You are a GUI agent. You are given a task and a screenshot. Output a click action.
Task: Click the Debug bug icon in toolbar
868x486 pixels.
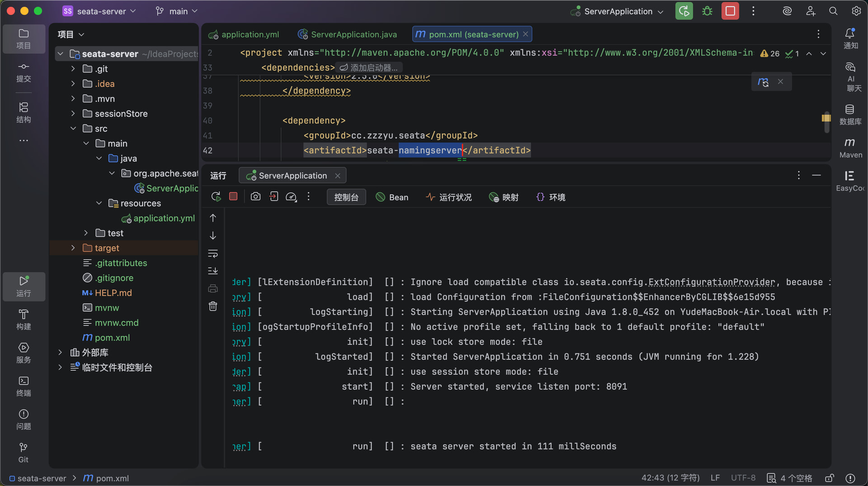(707, 11)
